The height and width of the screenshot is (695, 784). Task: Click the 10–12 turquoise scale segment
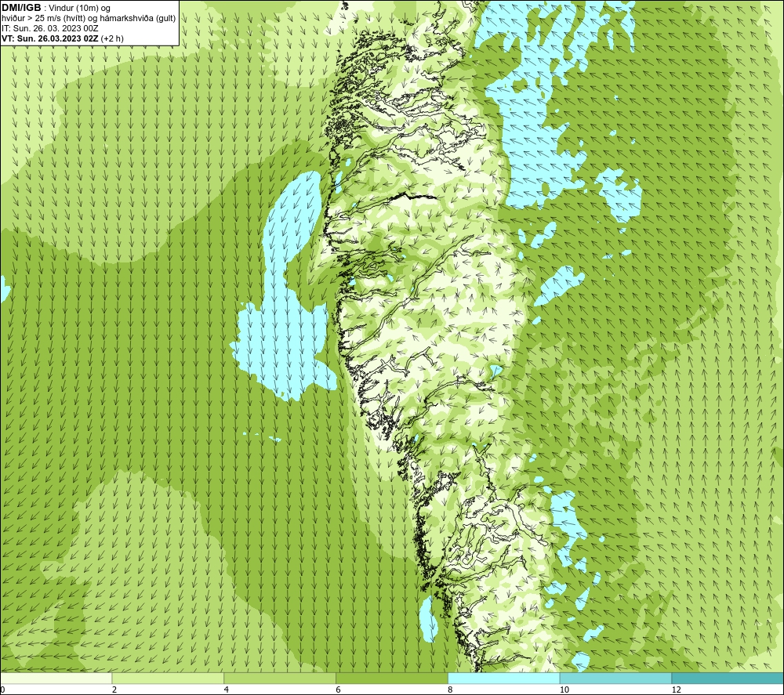(x=616, y=678)
